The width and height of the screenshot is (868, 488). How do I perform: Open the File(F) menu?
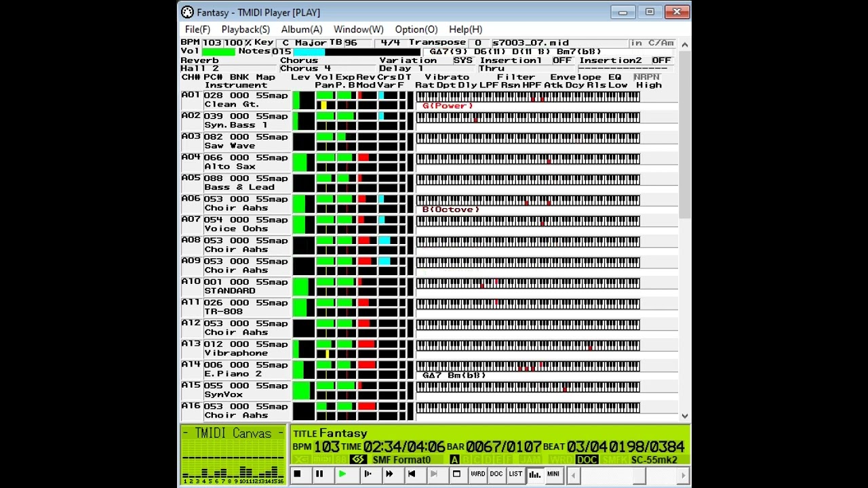coord(197,29)
